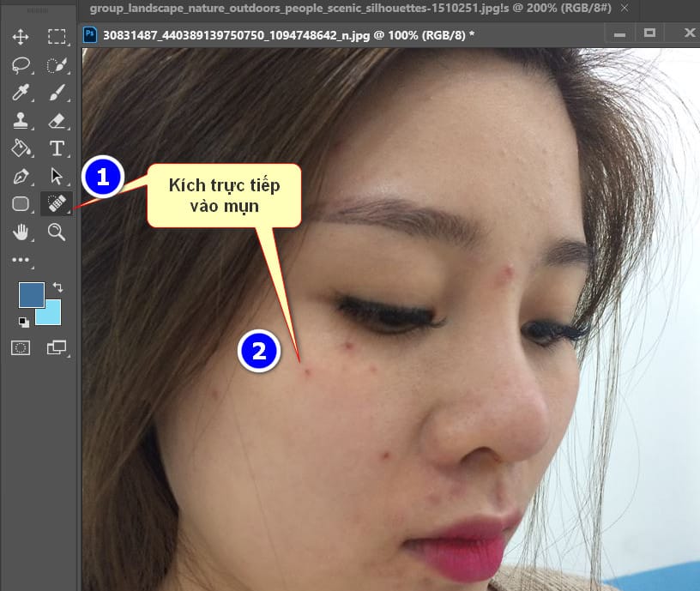Select the Clone Stamp tool
Screen dimensions: 700x591
[21, 120]
